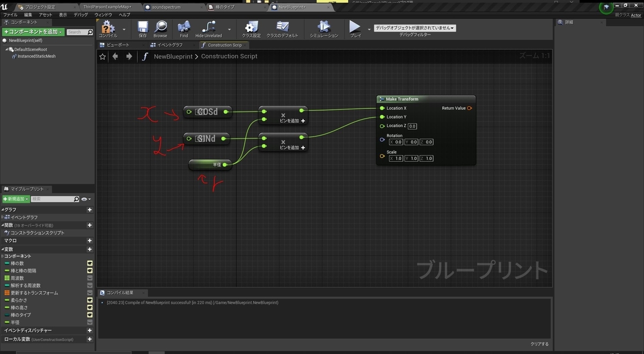Screen dimensions: 644x354
Task: Click ピンを追加 on lower multiply node
Action: pyautogui.click(x=292, y=147)
